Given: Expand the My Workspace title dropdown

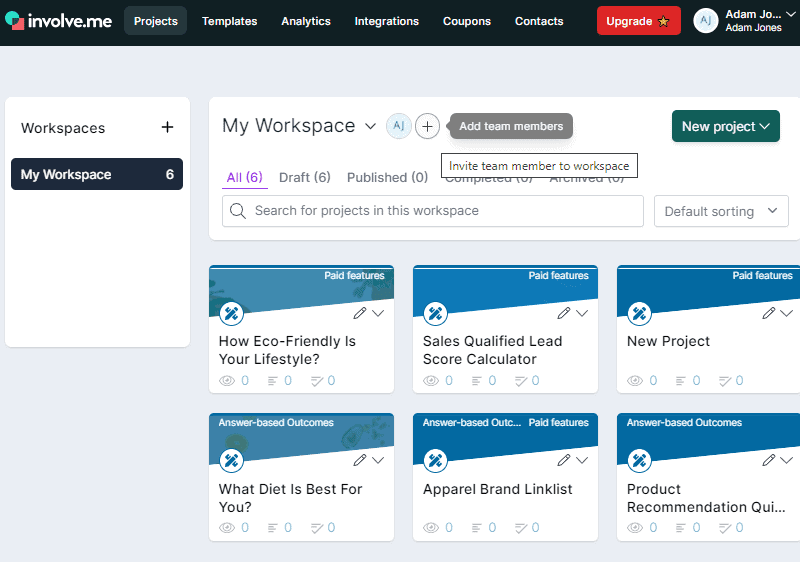Looking at the screenshot, I should pyautogui.click(x=370, y=126).
